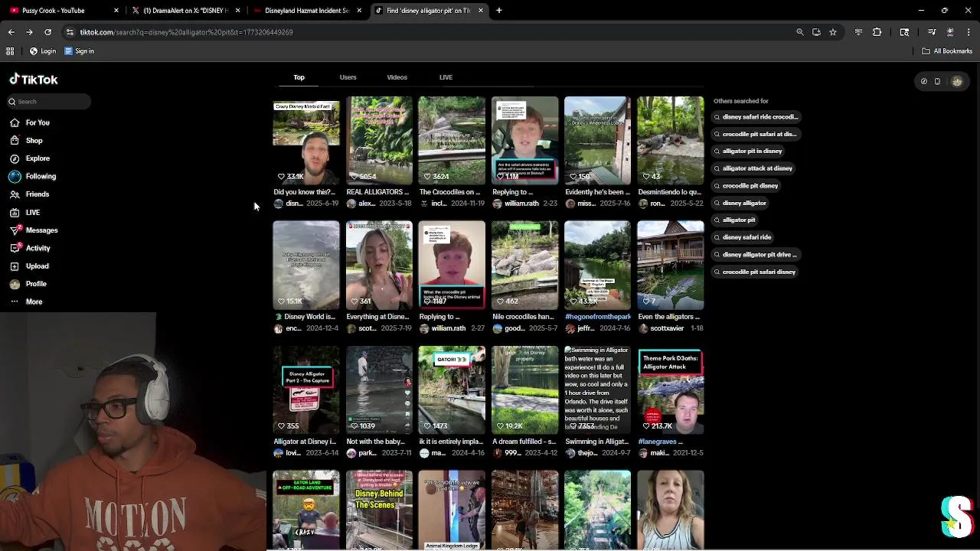Viewport: 980px width, 551px height.
Task: Open the Extensions puzzle icon
Action: [877, 32]
